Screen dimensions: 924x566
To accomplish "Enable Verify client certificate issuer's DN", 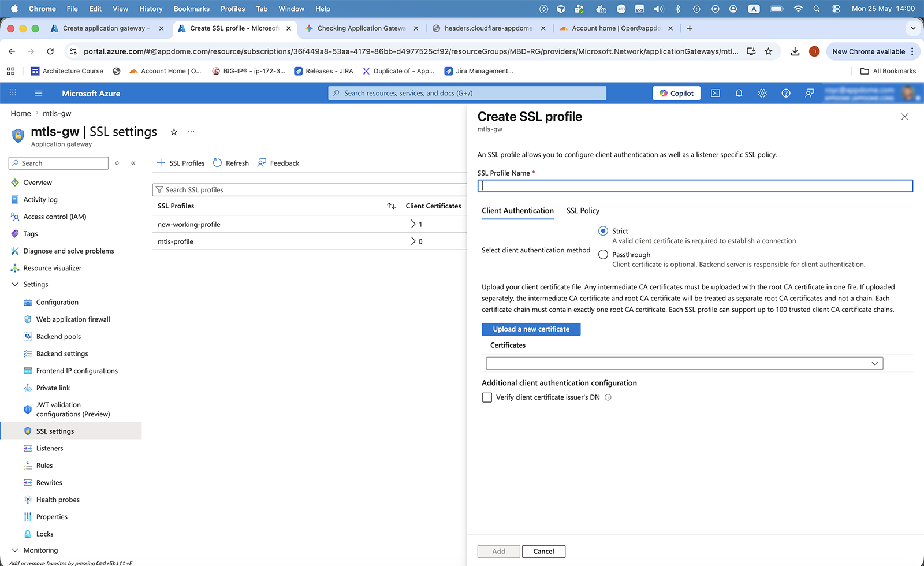I will [x=487, y=397].
